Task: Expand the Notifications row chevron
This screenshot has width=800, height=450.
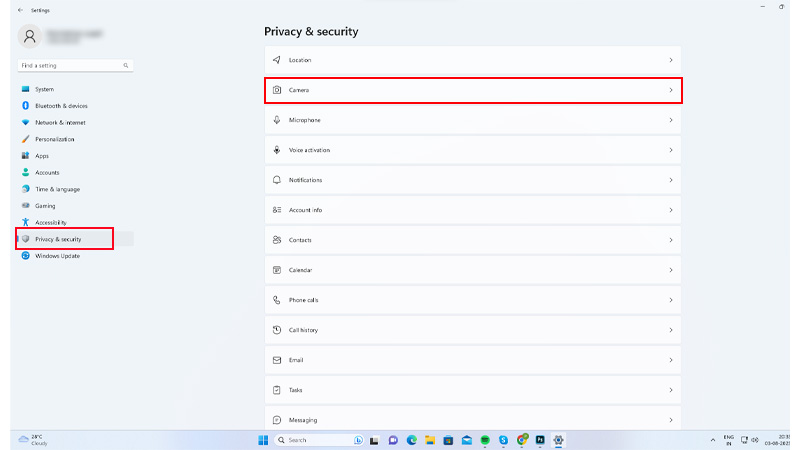Action: (671, 180)
